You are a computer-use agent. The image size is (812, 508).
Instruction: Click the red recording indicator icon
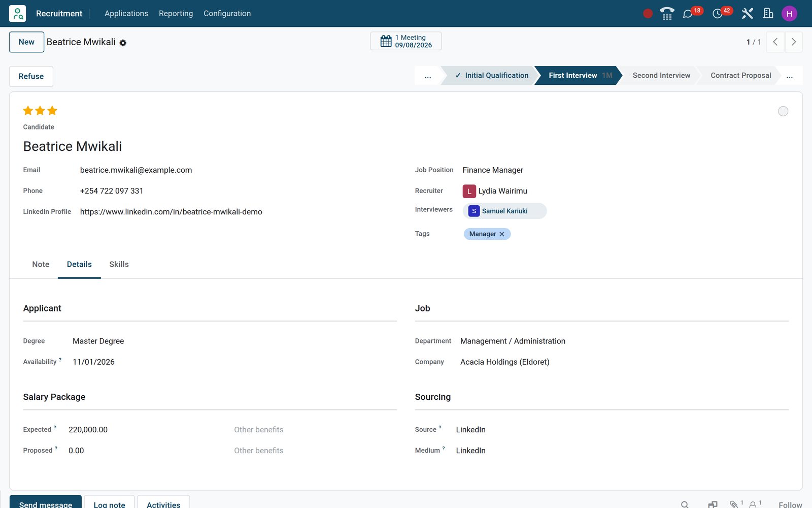click(x=648, y=14)
